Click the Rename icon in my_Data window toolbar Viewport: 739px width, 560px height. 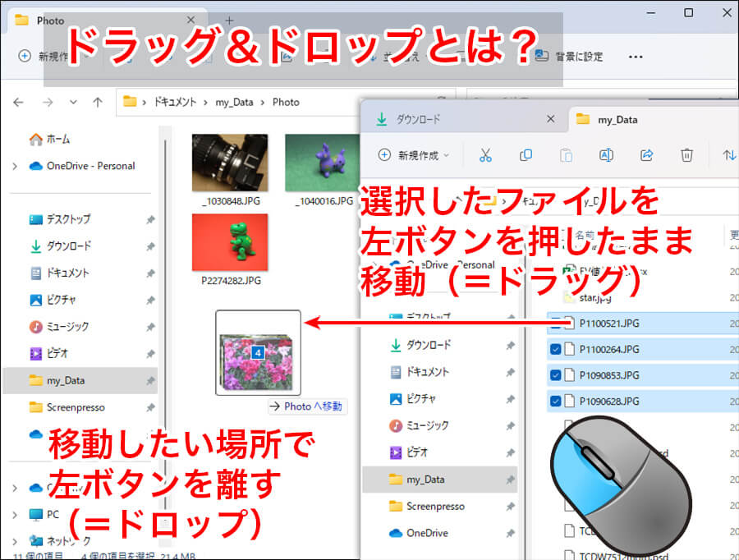pyautogui.click(x=606, y=155)
